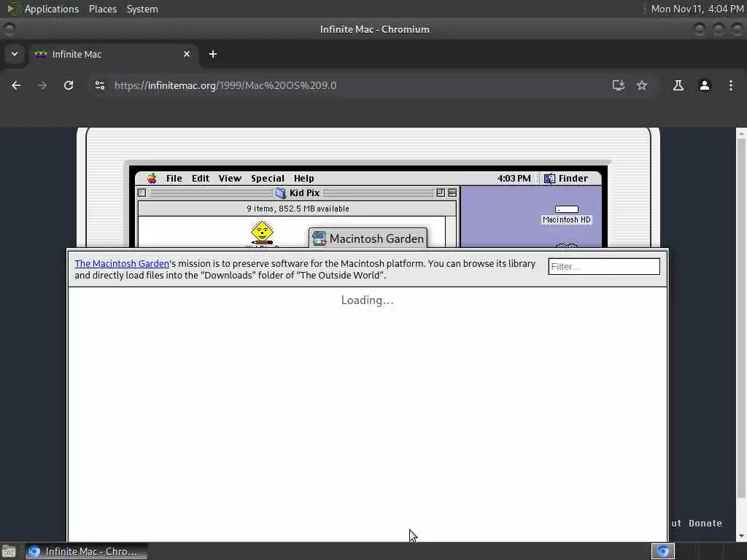This screenshot has height=560, width=747.
Task: Bookmark this page with the star
Action: (x=642, y=85)
